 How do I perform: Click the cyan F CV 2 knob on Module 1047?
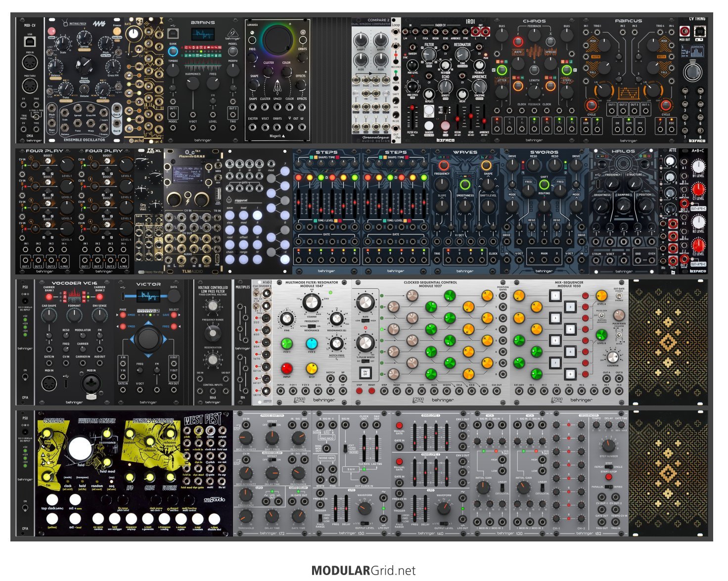point(311,344)
